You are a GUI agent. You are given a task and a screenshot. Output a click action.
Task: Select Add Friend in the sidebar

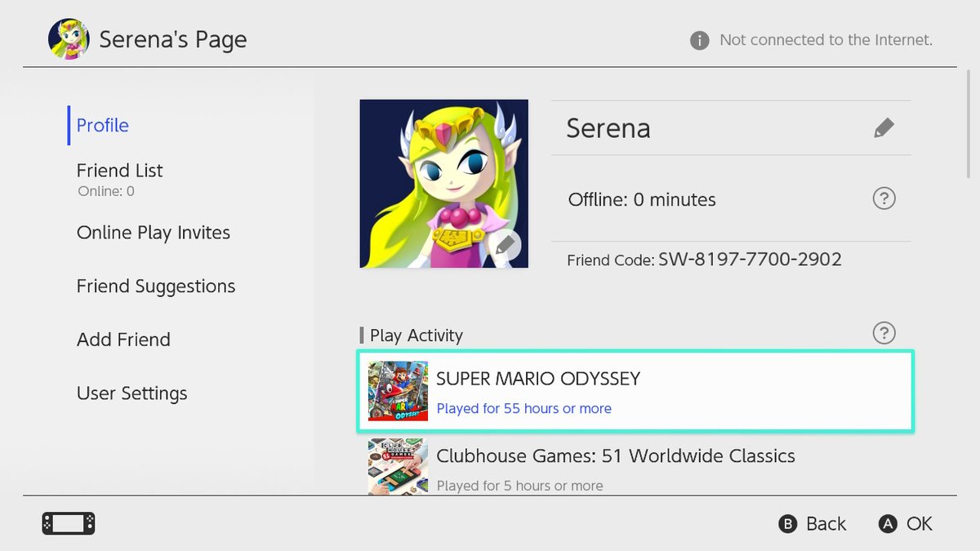[x=123, y=340]
